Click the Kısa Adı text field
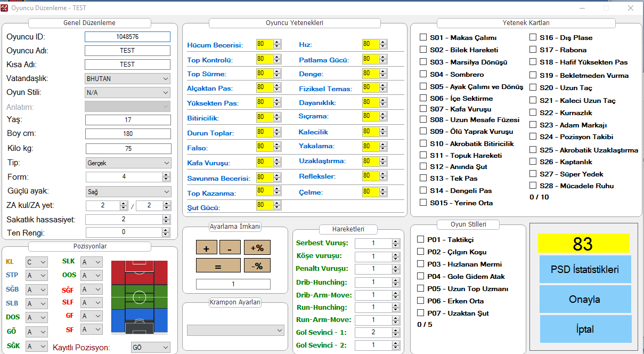Viewport: 644px width, 354px height. click(x=128, y=65)
